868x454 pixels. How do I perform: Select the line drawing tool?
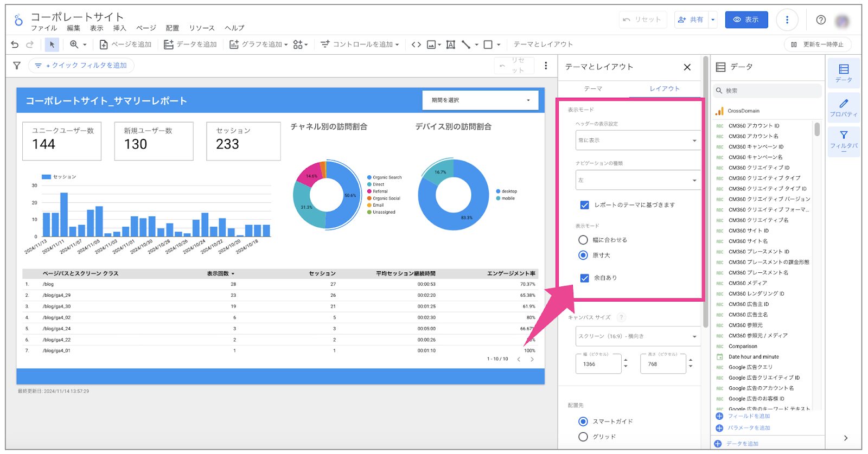coord(466,44)
